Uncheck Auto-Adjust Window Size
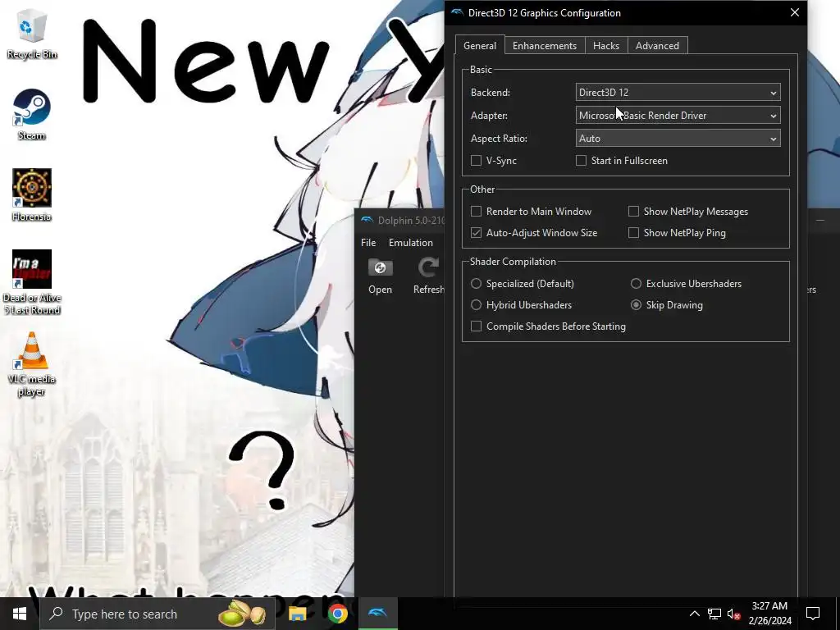The height and width of the screenshot is (630, 840). point(476,233)
